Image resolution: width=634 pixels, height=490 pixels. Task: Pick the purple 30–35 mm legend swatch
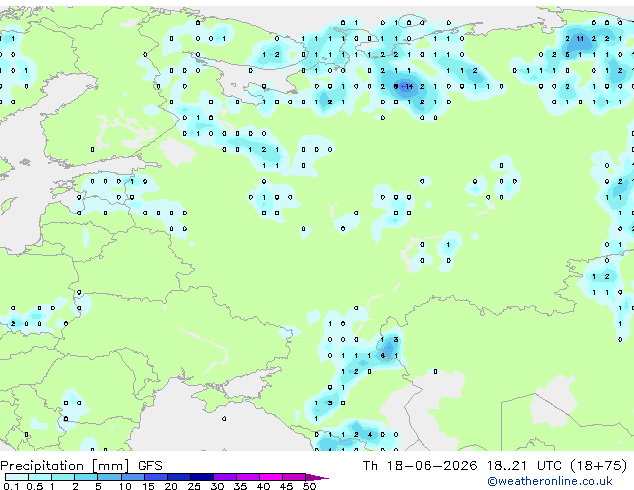225,477
